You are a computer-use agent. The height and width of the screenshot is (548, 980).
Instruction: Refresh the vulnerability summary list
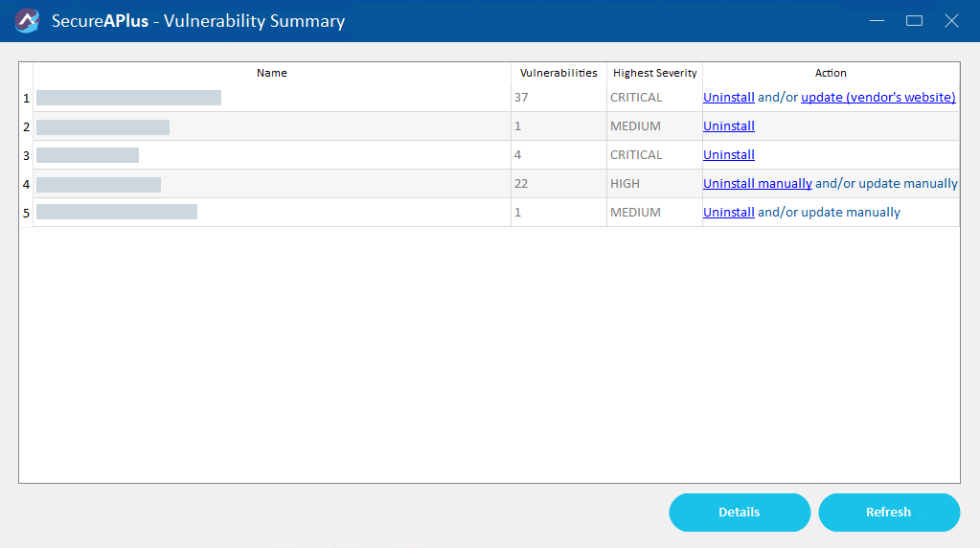point(889,513)
